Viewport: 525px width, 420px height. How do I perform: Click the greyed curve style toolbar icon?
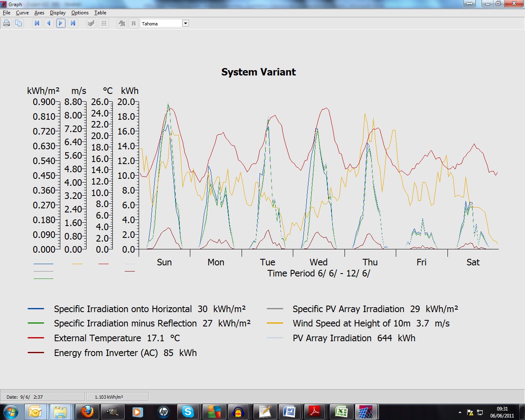pos(91,23)
